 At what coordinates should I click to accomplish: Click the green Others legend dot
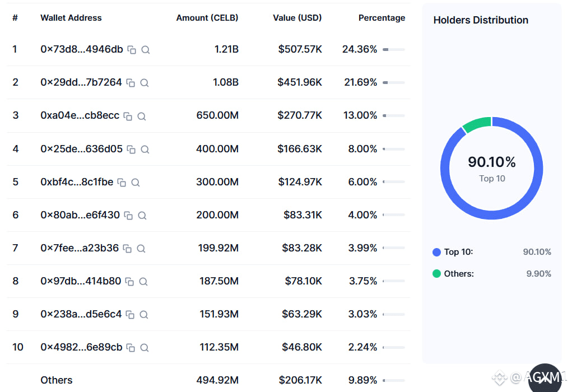tap(436, 274)
